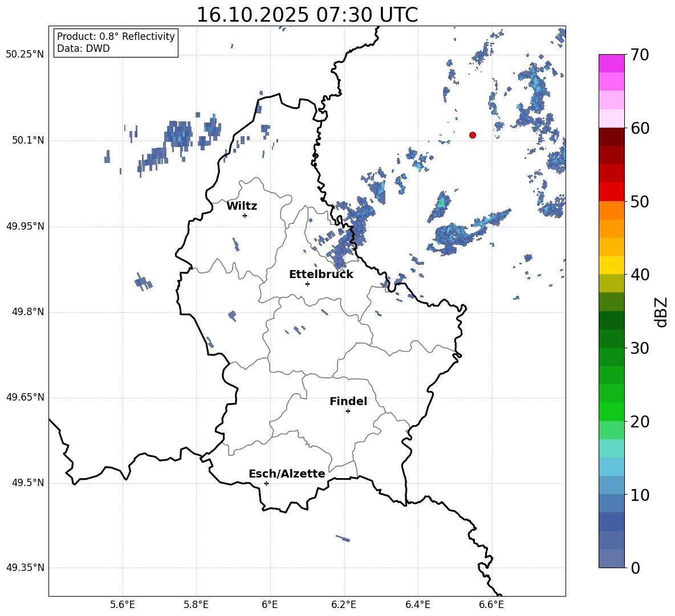Screen dimensions: 675x616
Task: Click the 10 tick on the colorbar
Action: click(639, 495)
